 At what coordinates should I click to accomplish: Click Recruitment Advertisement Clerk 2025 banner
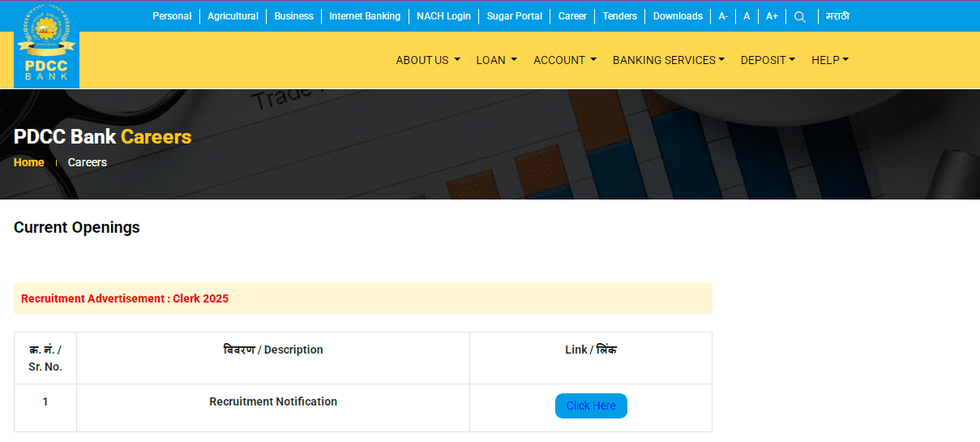tap(125, 298)
